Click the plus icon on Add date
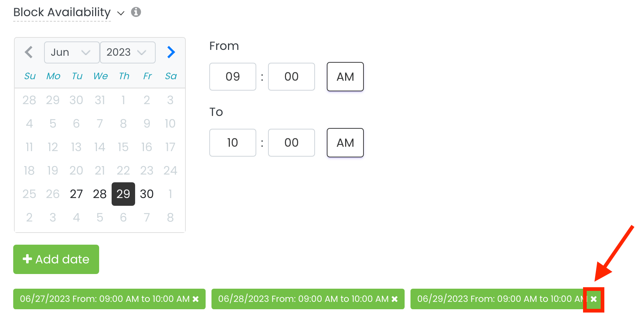The height and width of the screenshot is (325, 644). [x=27, y=259]
